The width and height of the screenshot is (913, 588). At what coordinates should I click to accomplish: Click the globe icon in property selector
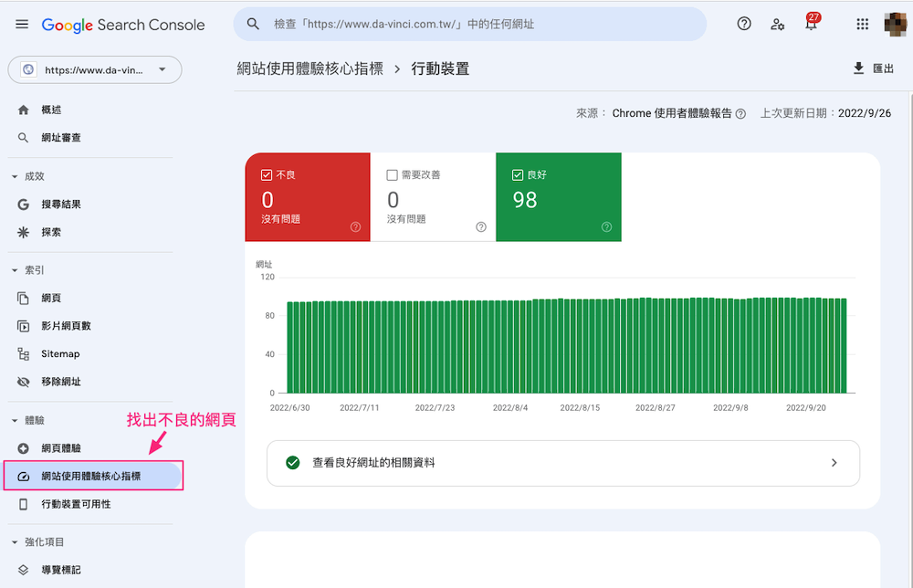28,70
